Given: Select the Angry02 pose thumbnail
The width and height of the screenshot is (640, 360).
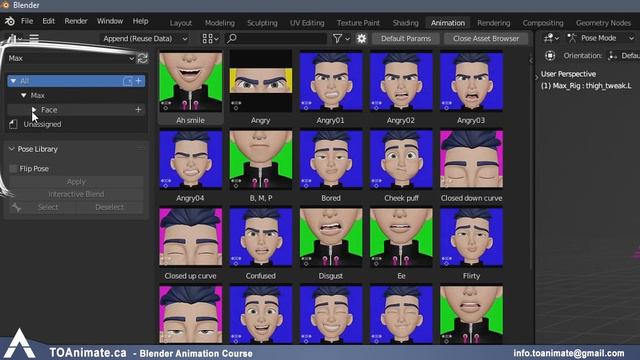Looking at the screenshot, I should point(401,82).
